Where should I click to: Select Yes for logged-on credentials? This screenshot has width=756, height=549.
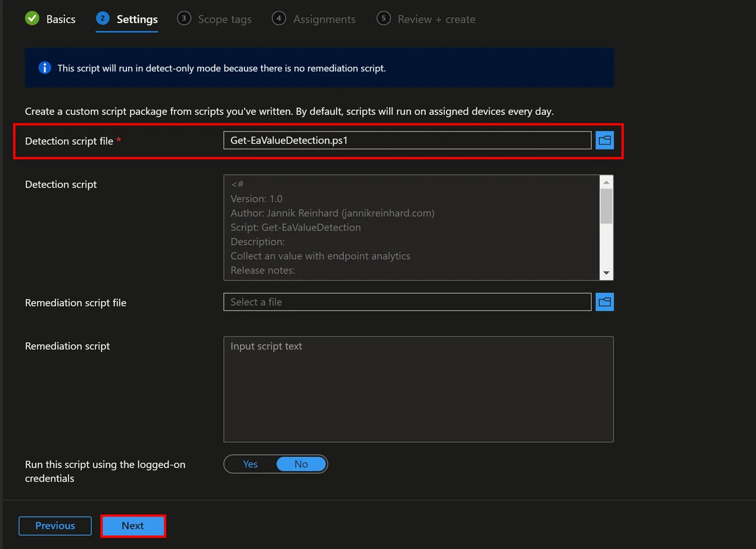coord(250,464)
